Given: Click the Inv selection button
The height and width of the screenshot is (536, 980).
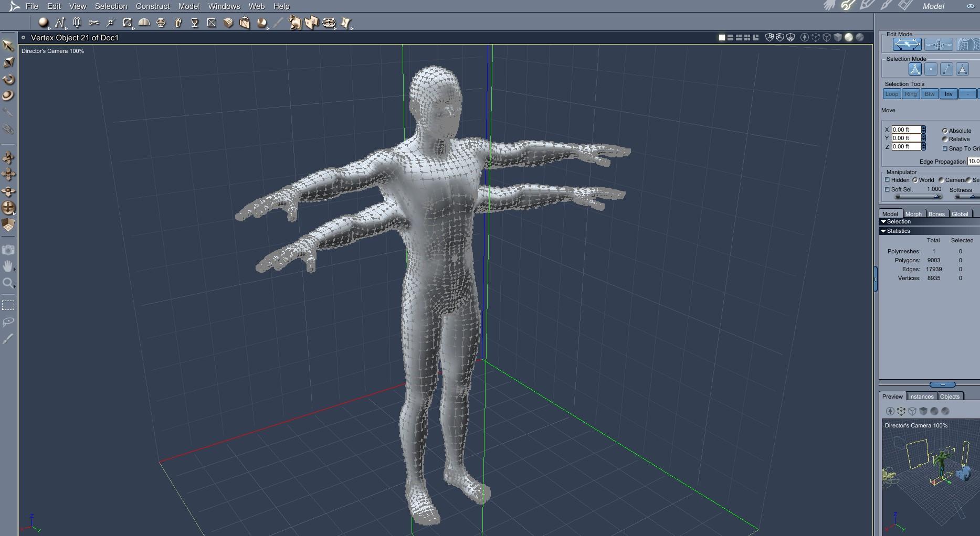Looking at the screenshot, I should pos(949,94).
